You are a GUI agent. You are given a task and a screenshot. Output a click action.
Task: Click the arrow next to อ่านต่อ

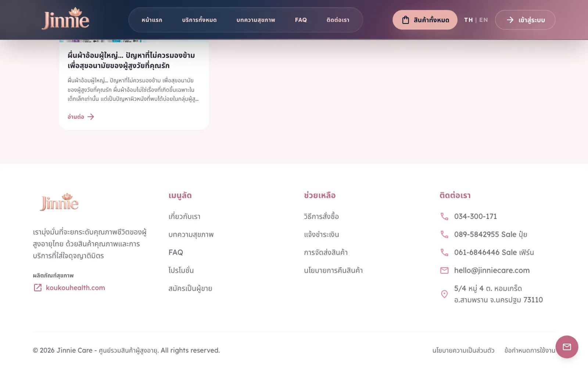click(91, 117)
